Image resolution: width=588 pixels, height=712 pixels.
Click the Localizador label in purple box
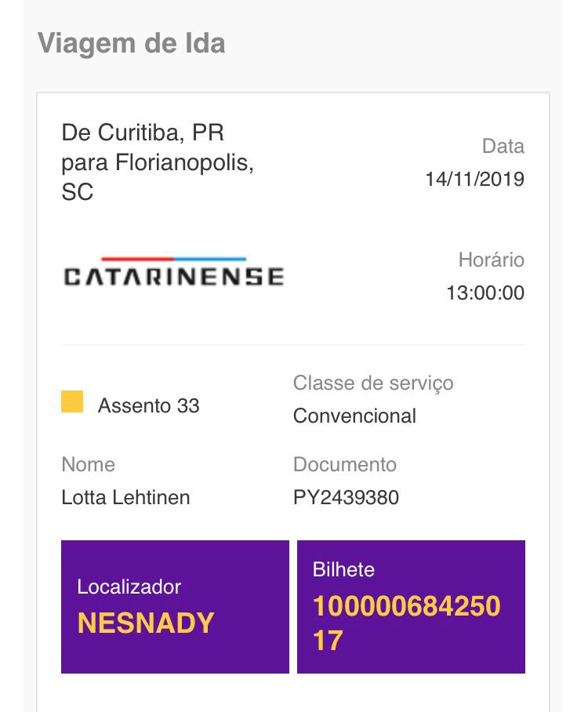pyautogui.click(x=129, y=587)
